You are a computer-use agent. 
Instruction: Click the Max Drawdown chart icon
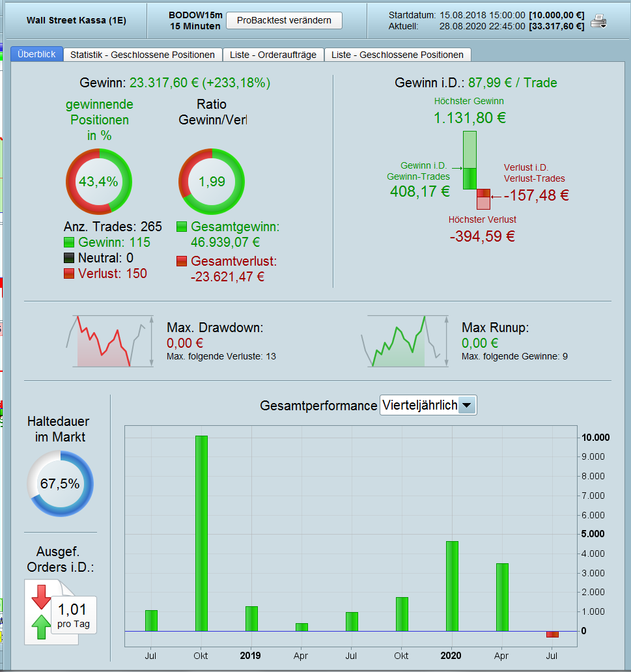click(110, 341)
